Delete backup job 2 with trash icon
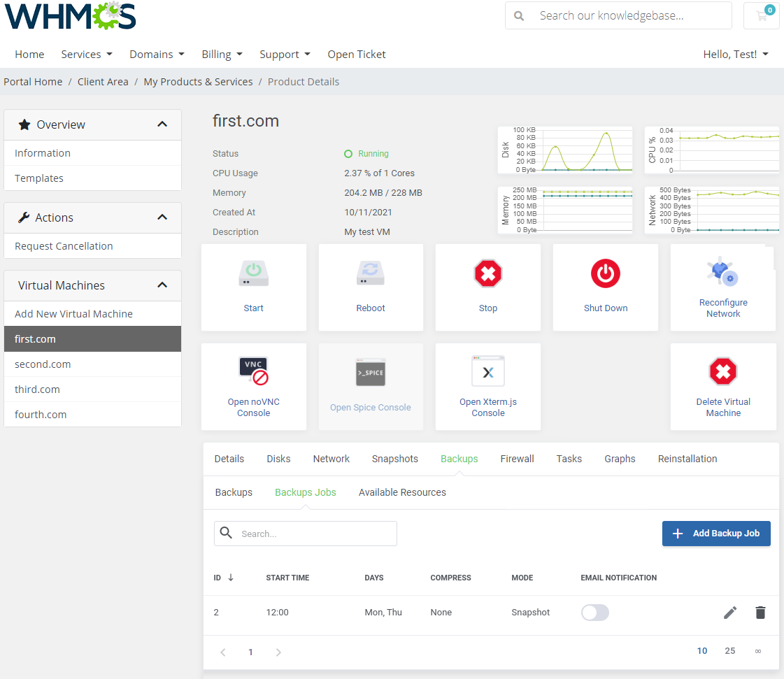Viewport: 784px width, 679px height. pyautogui.click(x=760, y=613)
